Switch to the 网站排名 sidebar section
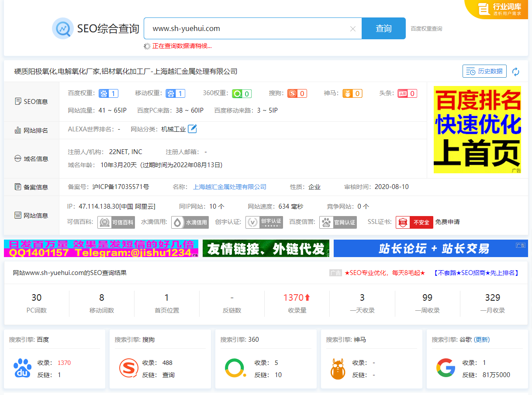This screenshot has width=532, height=395. (31, 130)
